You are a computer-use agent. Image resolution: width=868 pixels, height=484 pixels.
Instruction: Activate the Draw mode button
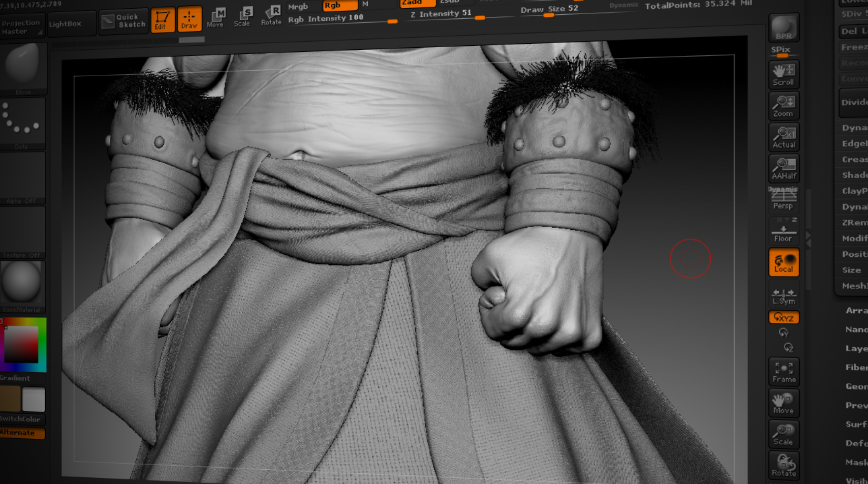(189, 19)
